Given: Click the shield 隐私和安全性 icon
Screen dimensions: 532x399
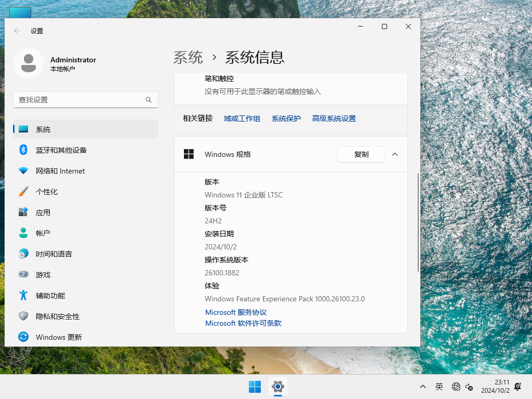Looking at the screenshot, I should pyautogui.click(x=23, y=316).
